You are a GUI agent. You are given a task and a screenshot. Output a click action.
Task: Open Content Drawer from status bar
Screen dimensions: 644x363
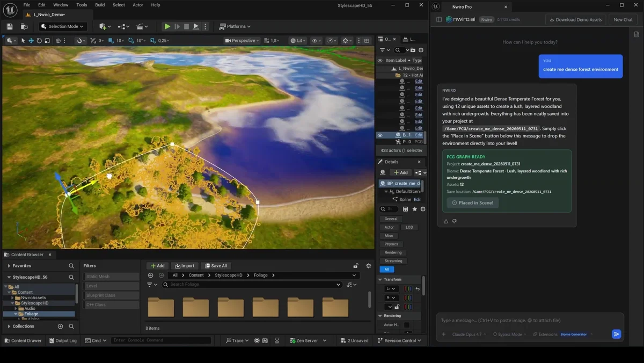23,340
